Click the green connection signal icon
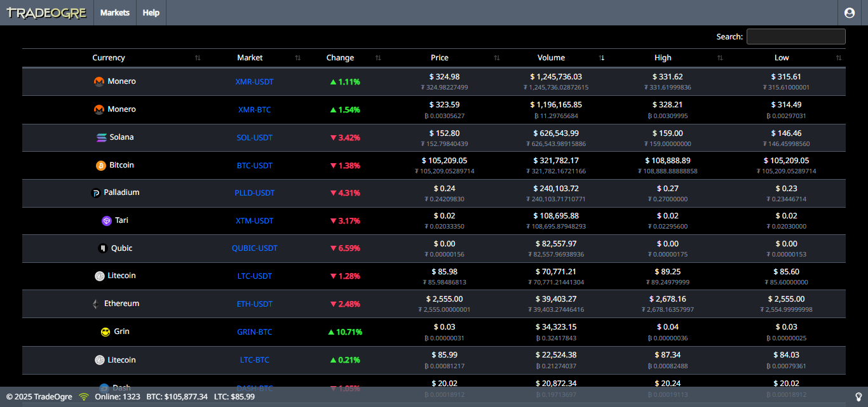This screenshot has height=407, width=868. click(x=84, y=397)
